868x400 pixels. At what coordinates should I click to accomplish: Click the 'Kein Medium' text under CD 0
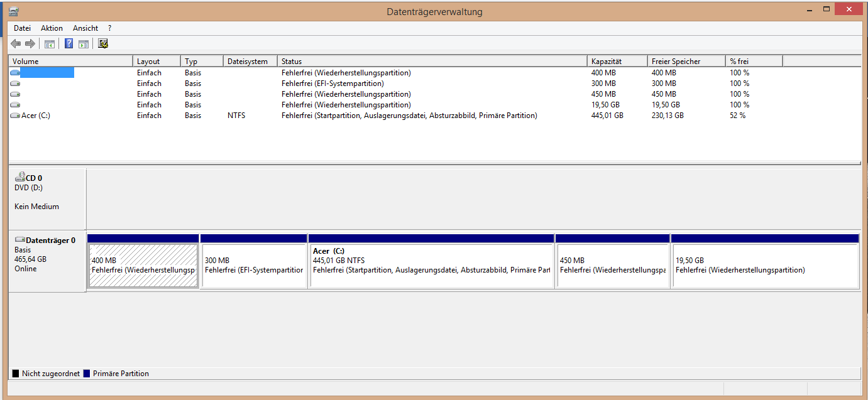pyautogui.click(x=36, y=207)
